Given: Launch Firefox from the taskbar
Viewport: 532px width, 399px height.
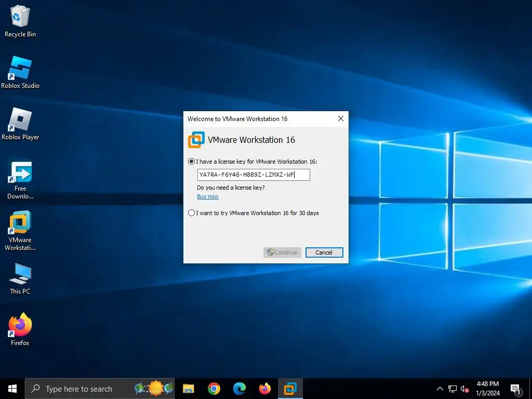Looking at the screenshot, I should 264,389.
